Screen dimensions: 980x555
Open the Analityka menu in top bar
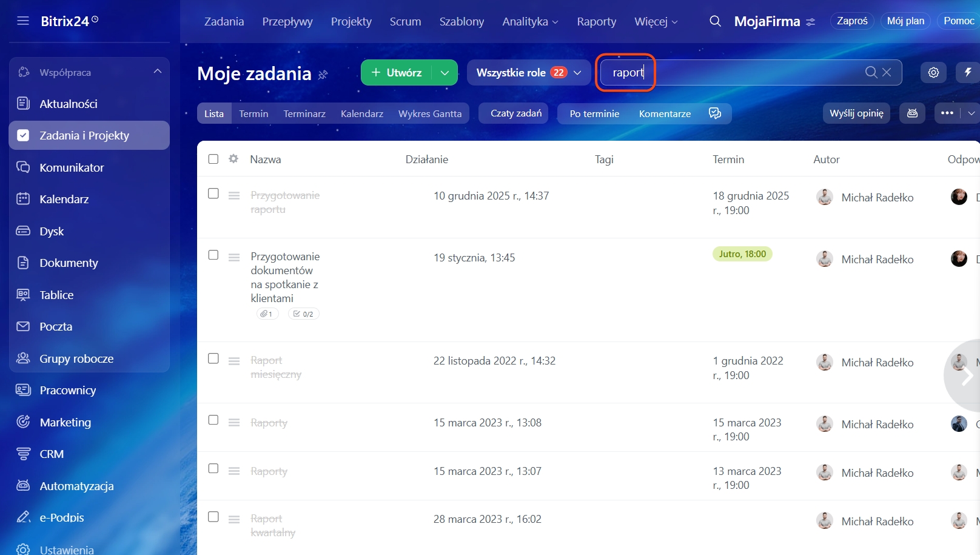click(529, 21)
